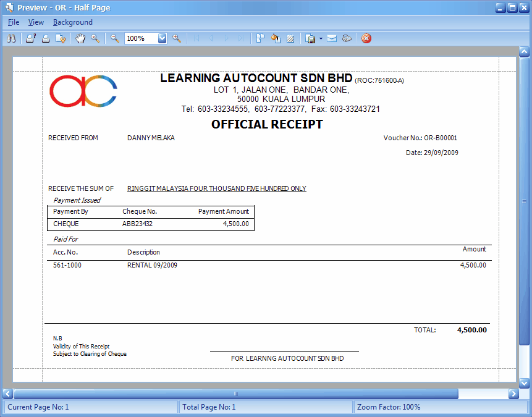532x417 pixels.
Task: Go to the last page
Action: [x=241, y=38]
